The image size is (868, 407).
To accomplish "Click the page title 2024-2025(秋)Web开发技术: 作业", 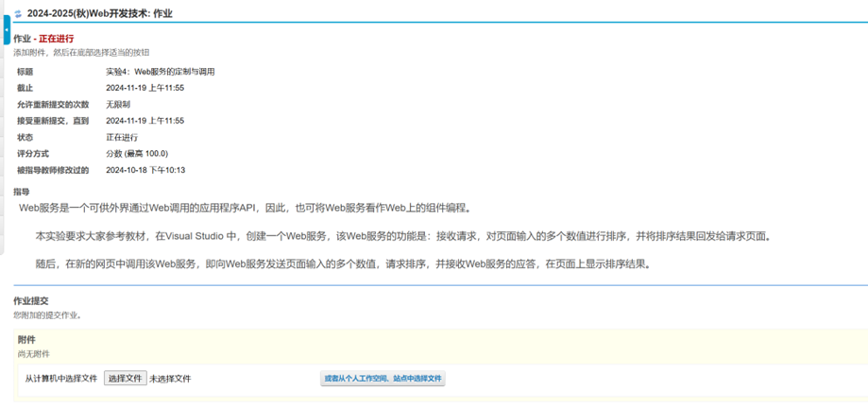I will click(99, 14).
